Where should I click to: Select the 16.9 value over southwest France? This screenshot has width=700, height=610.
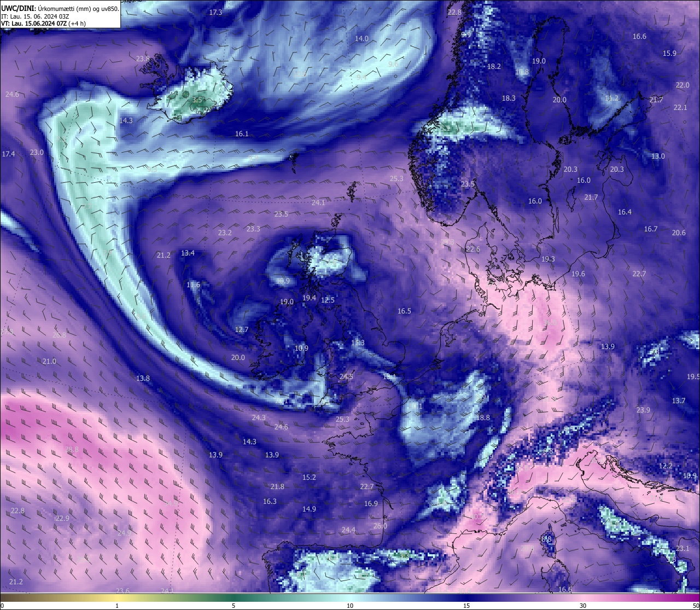[x=371, y=503]
